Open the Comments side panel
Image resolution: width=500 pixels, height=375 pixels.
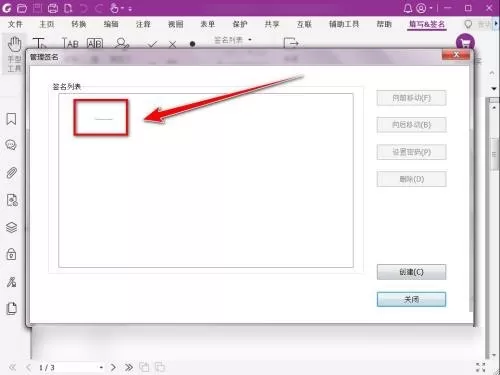(x=11, y=145)
